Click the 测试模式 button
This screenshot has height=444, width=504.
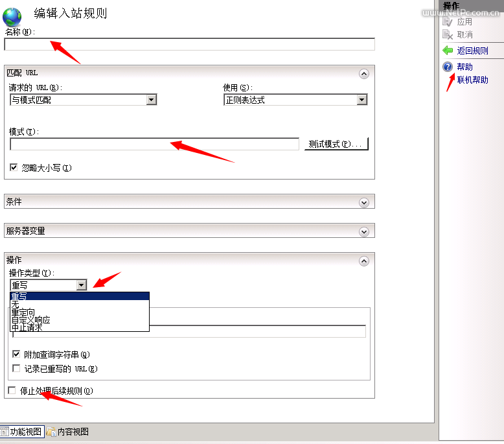point(336,144)
